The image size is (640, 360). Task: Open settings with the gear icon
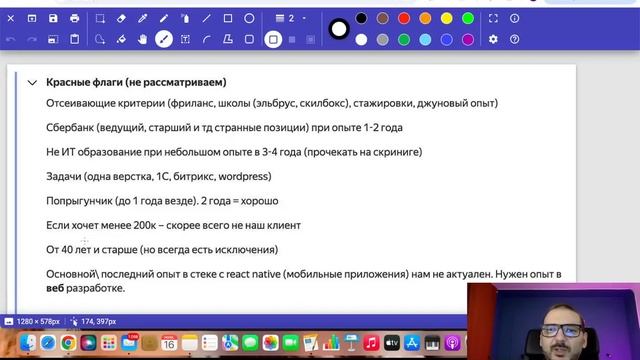(x=493, y=40)
